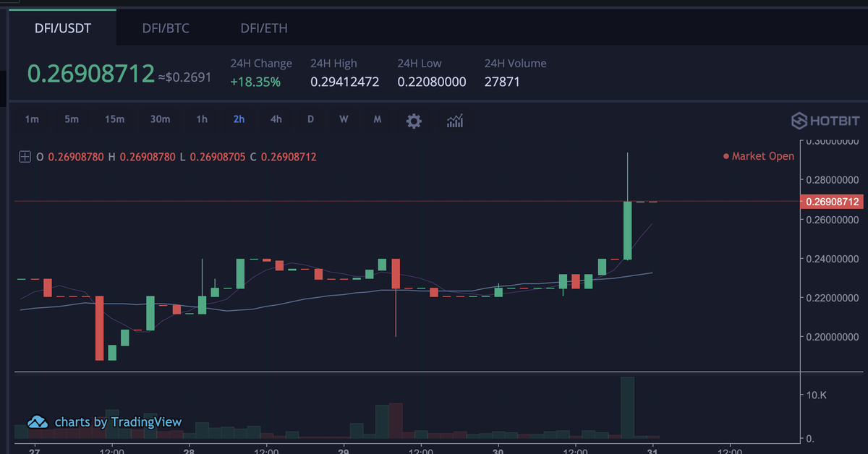Viewport: 868px width, 454px height.
Task: Collapse legend with the square plus icon
Action: 25,156
